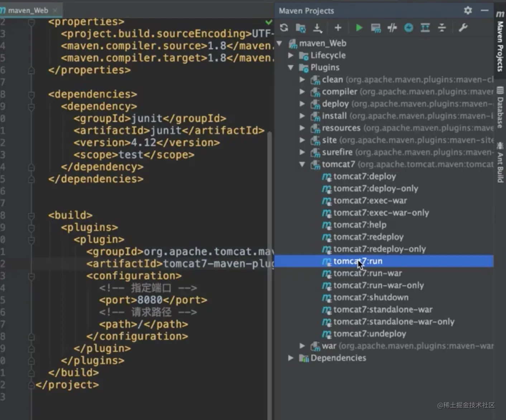This screenshot has width=506, height=420.
Task: Expand the Dependencies node
Action: [x=291, y=358]
